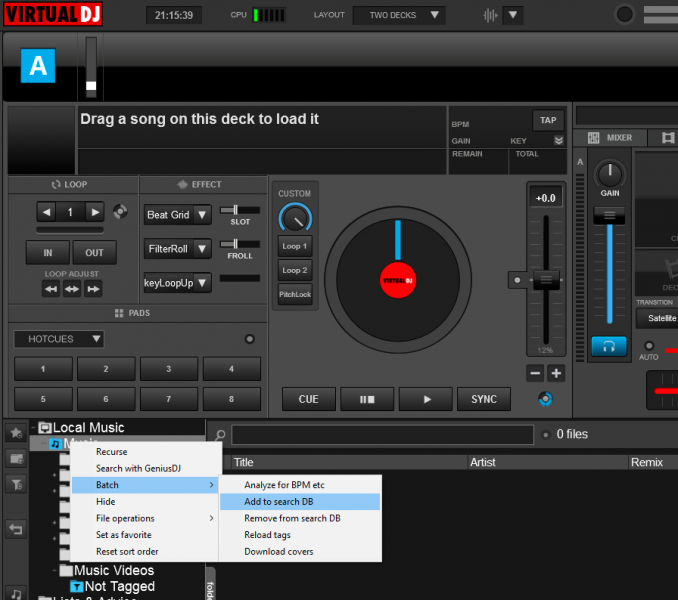Move the loop with double-arrow button
Screen dimensions: 678x600
point(72,289)
